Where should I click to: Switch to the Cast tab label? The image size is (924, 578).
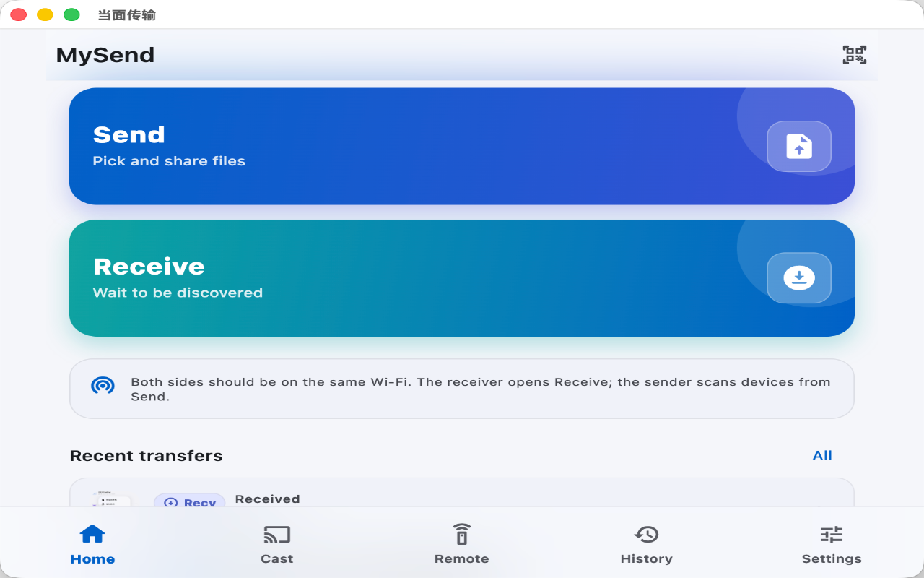(277, 558)
